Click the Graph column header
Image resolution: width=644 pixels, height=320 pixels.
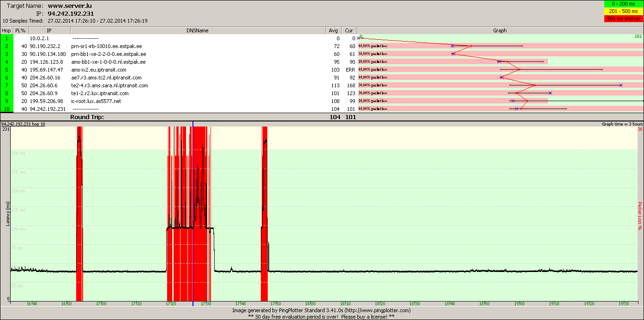[500, 30]
